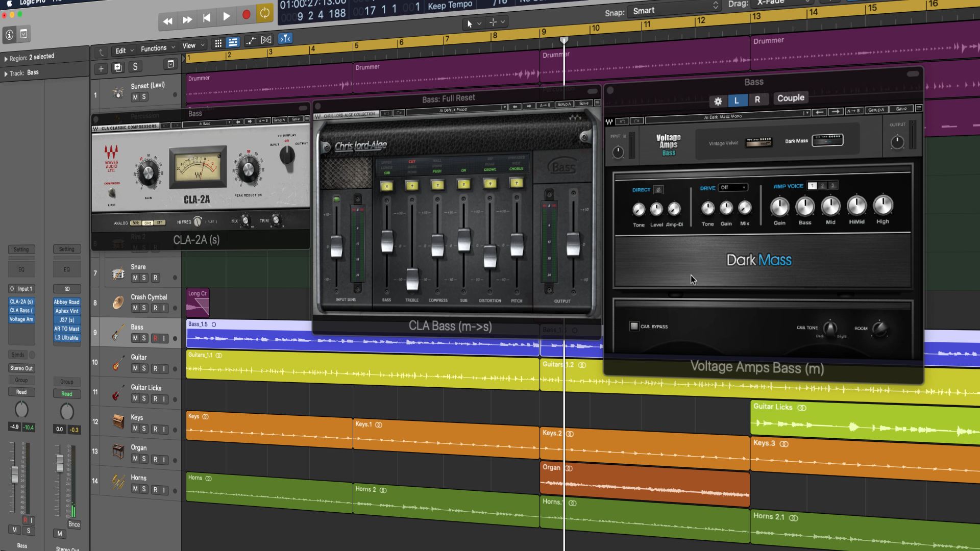Toggle the Direct phase invert button
Screen dimensions: 980x551
coord(658,190)
